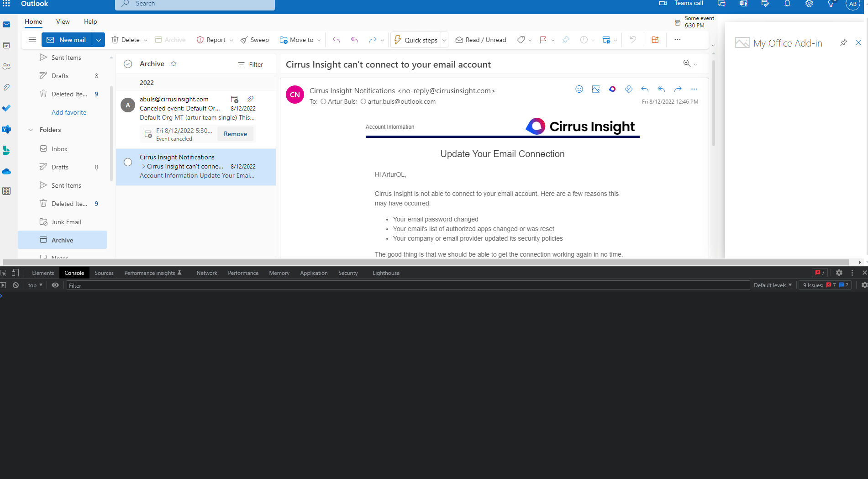This screenshot has width=868, height=479.
Task: Click the Reply all arrow in ribbon
Action: (x=354, y=40)
